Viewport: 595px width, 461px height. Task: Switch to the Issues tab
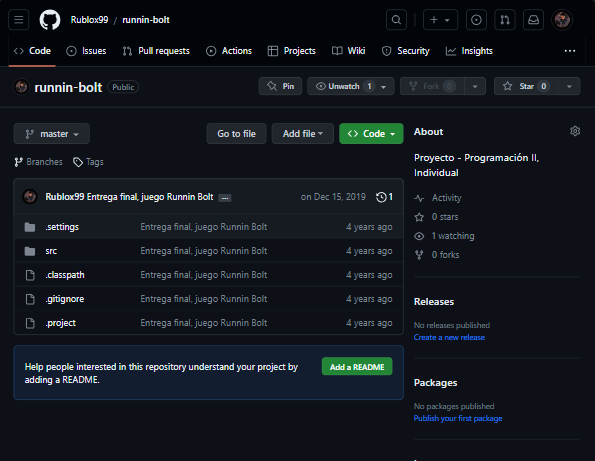(87, 51)
